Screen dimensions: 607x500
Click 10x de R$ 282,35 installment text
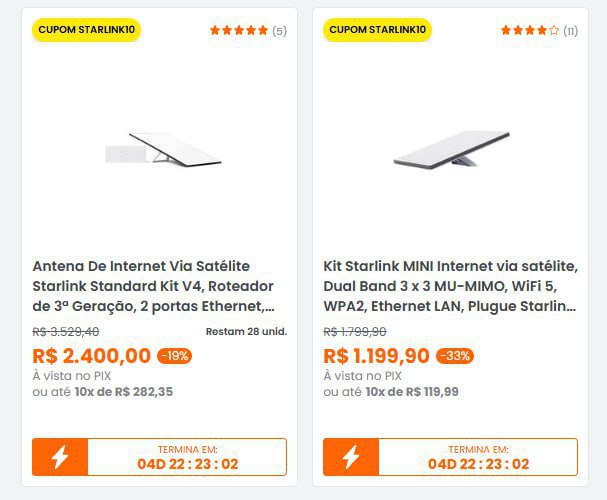coord(123,392)
